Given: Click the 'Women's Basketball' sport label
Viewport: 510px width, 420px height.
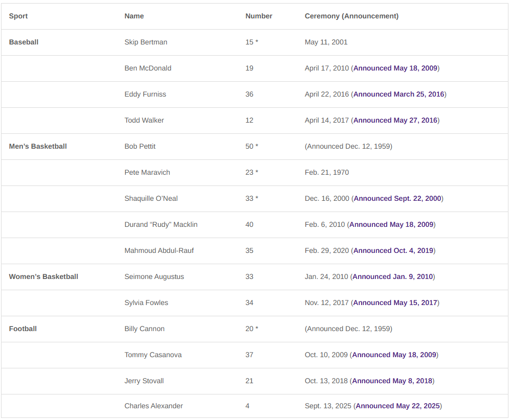Looking at the screenshot, I should point(43,276).
